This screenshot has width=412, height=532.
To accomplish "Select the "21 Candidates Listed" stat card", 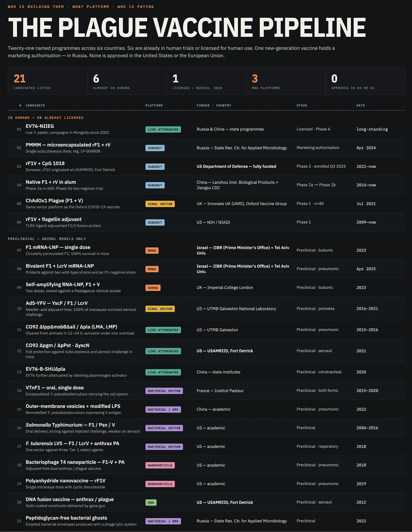I will point(48,81).
